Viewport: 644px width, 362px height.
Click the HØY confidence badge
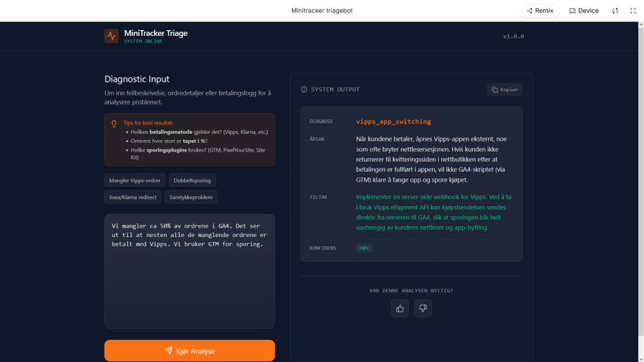364,248
